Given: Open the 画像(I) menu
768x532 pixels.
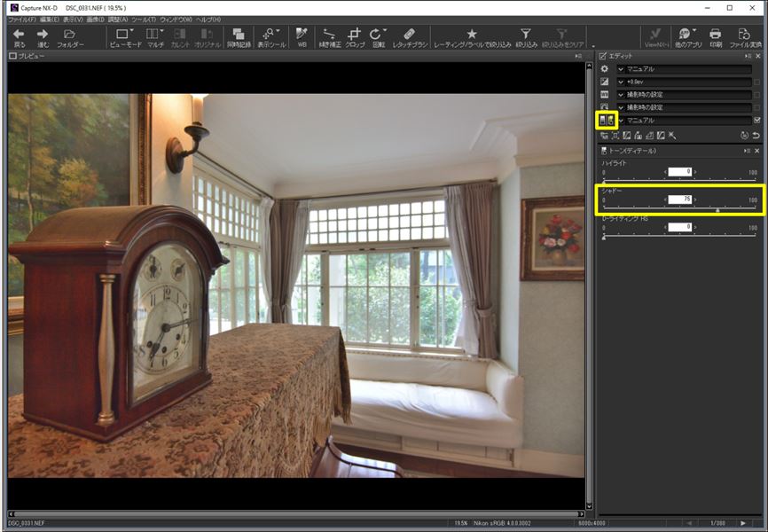Looking at the screenshot, I should tap(95, 20).
